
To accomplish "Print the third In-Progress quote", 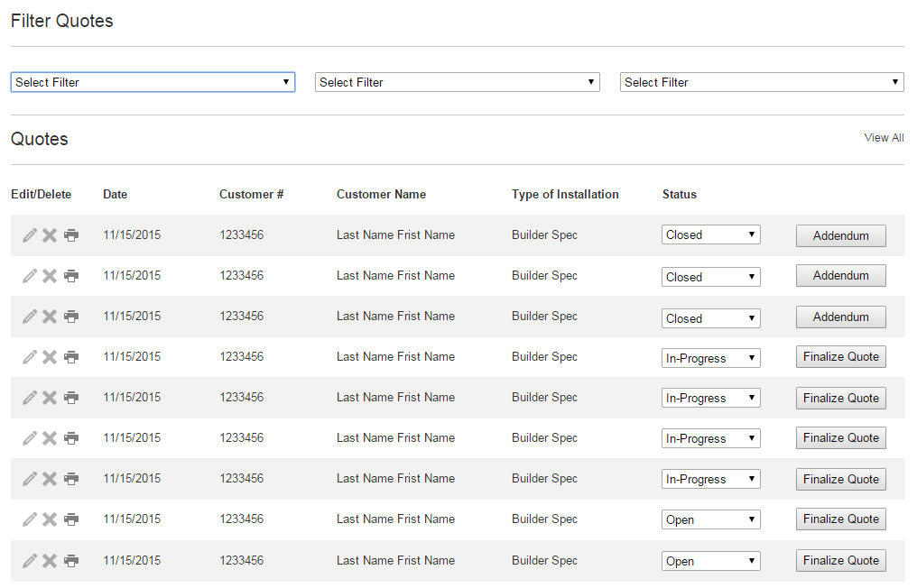I will tap(71, 438).
